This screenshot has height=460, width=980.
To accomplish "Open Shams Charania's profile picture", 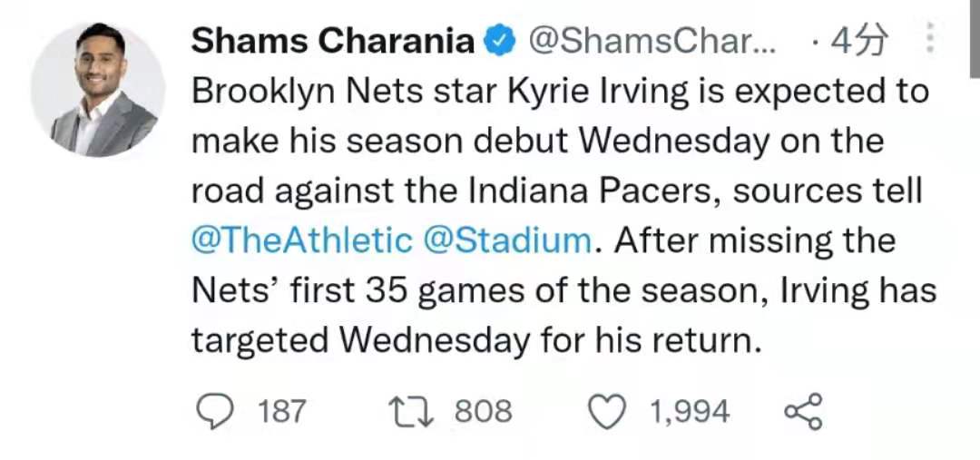I will click(x=98, y=89).
